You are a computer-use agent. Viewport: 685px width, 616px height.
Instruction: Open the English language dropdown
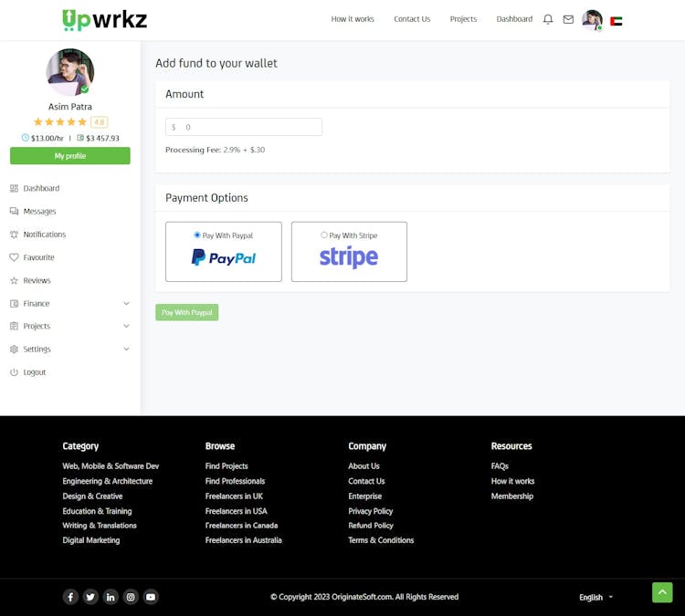pos(595,597)
